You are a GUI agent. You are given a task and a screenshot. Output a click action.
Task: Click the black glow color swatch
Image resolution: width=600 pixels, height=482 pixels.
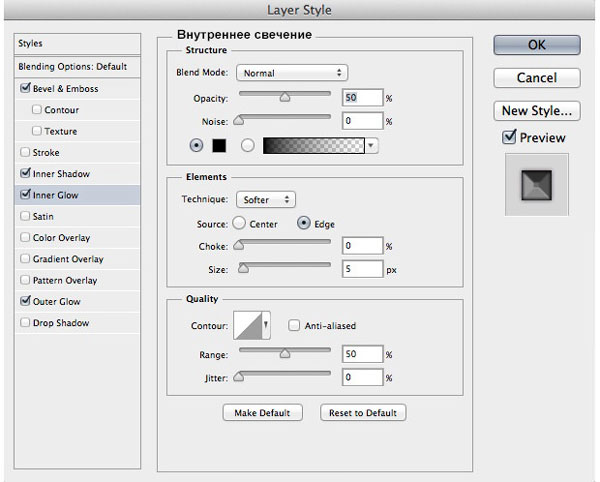point(219,146)
